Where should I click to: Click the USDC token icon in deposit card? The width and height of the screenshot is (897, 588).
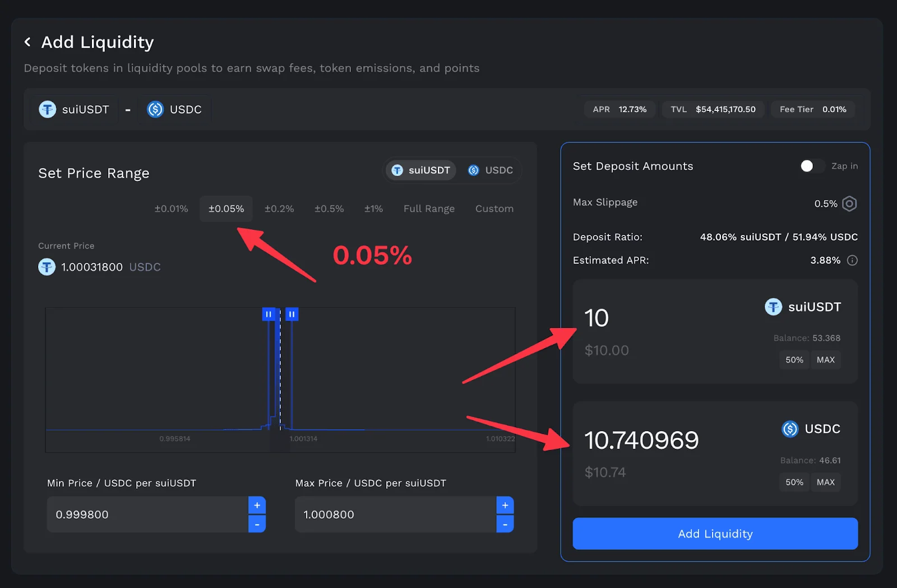(790, 429)
